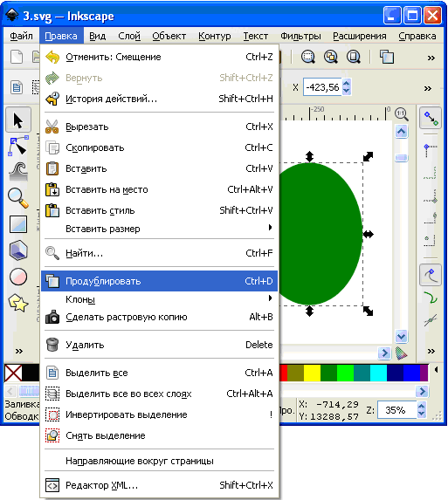
Task: Adjust the zoom percentage spinner
Action: click(x=421, y=410)
